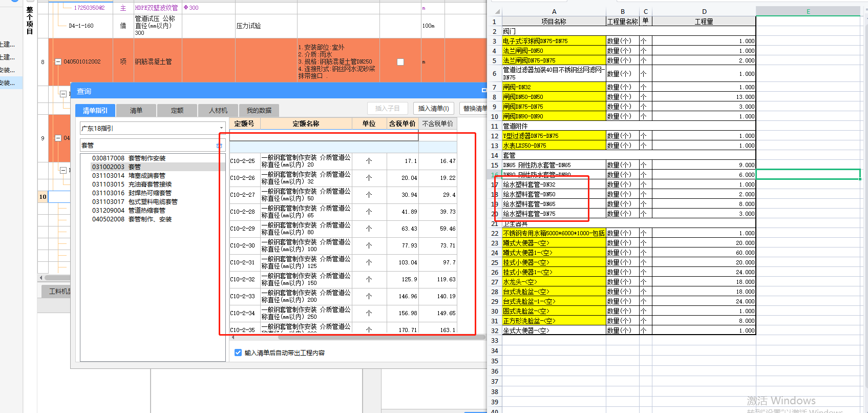Select list item 031103015 充油膏套管接续
Image resolution: width=868 pixels, height=413 pixels.
(x=132, y=184)
